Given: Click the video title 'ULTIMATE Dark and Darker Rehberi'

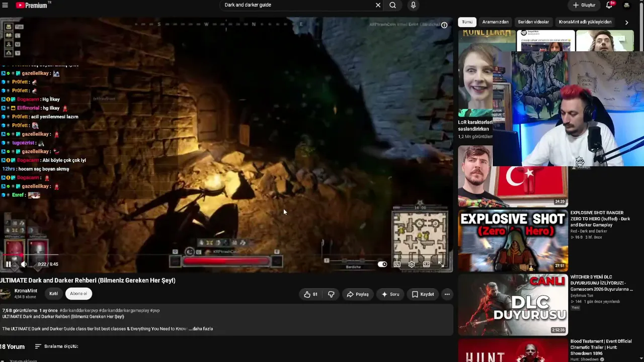Looking at the screenshot, I should pos(88,281).
